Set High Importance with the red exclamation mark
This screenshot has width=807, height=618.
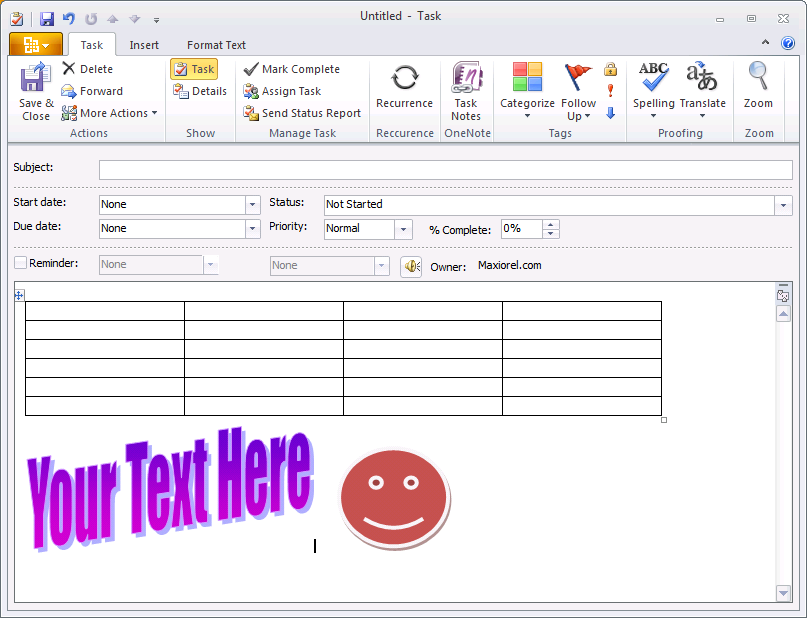(x=610, y=91)
